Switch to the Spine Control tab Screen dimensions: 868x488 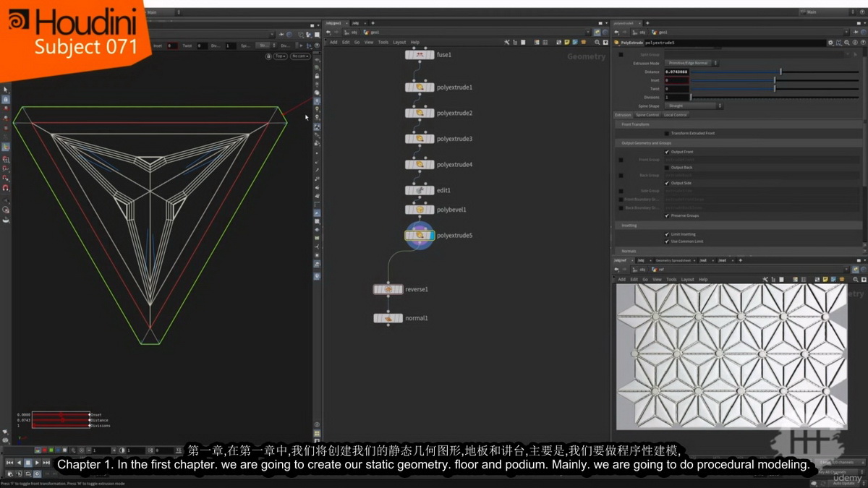(647, 115)
